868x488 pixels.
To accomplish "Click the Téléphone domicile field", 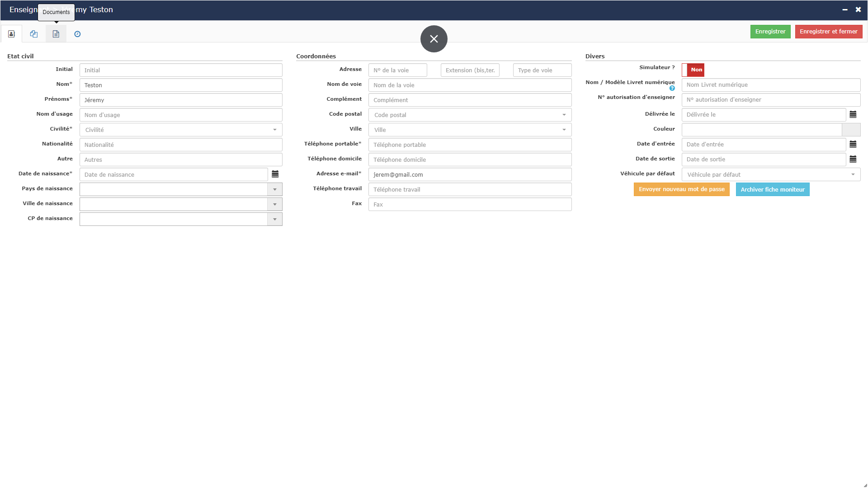I will 470,160.
